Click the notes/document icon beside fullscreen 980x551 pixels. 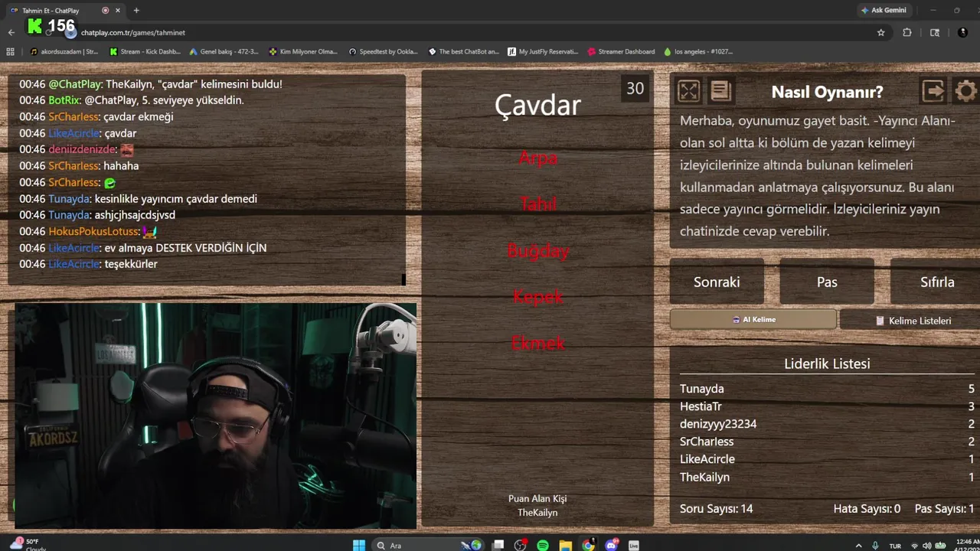click(720, 92)
